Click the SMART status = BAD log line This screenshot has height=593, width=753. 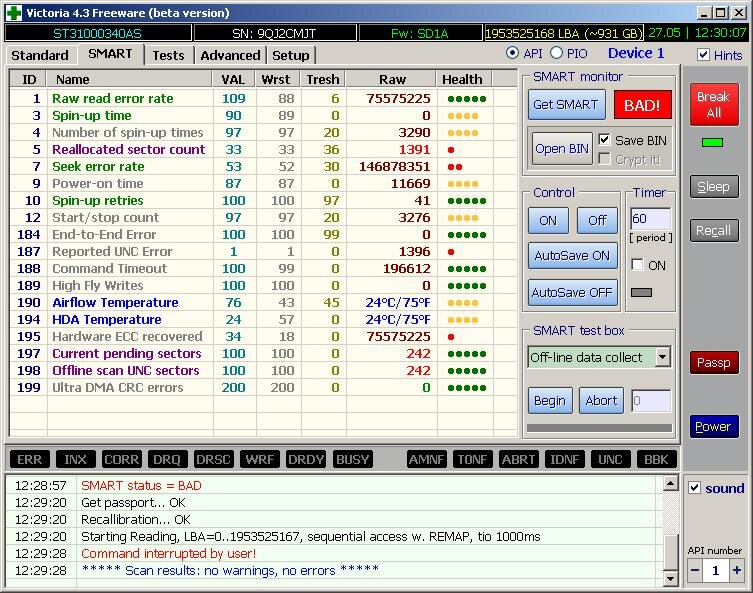(141, 485)
